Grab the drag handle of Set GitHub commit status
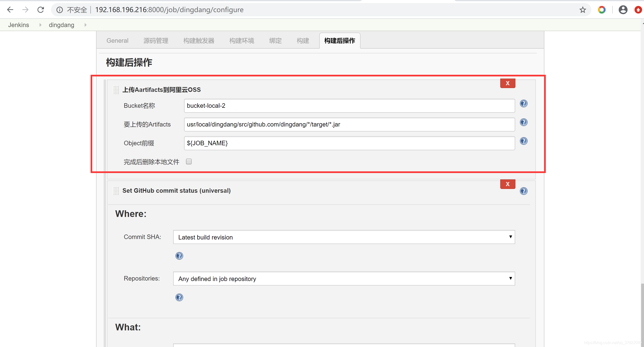 click(x=116, y=191)
